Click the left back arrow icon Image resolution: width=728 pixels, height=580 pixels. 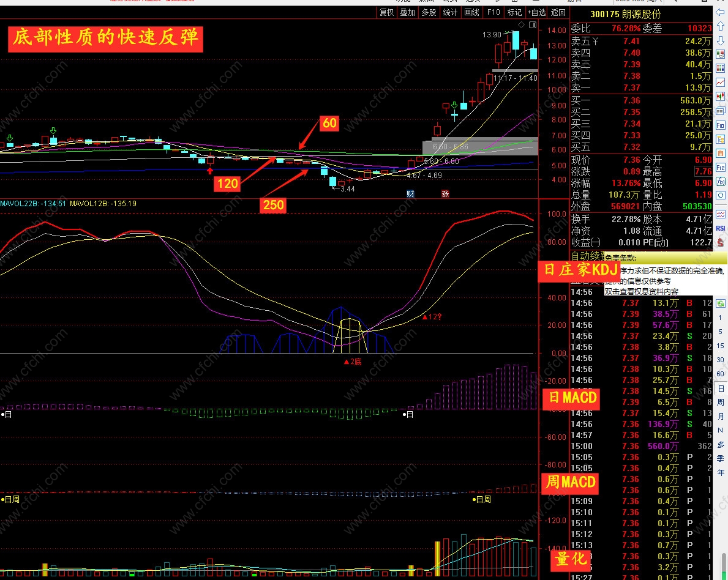(x=720, y=12)
